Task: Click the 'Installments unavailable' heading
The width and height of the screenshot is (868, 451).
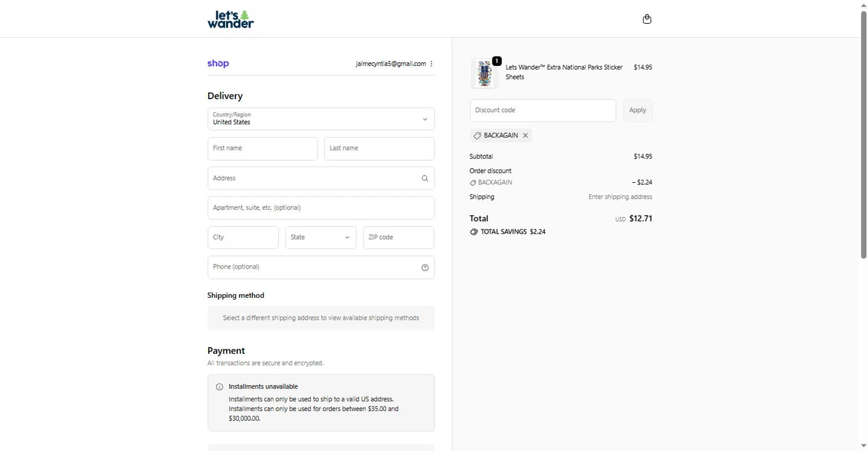Action: pyautogui.click(x=263, y=387)
